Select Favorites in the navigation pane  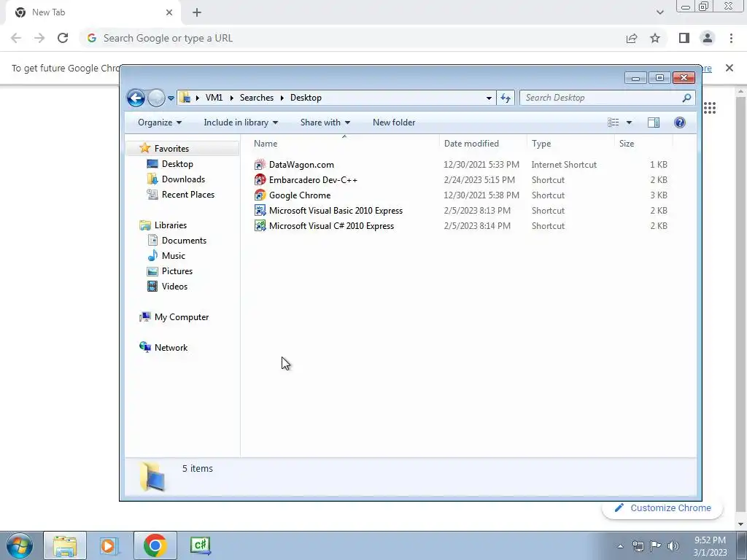click(171, 149)
